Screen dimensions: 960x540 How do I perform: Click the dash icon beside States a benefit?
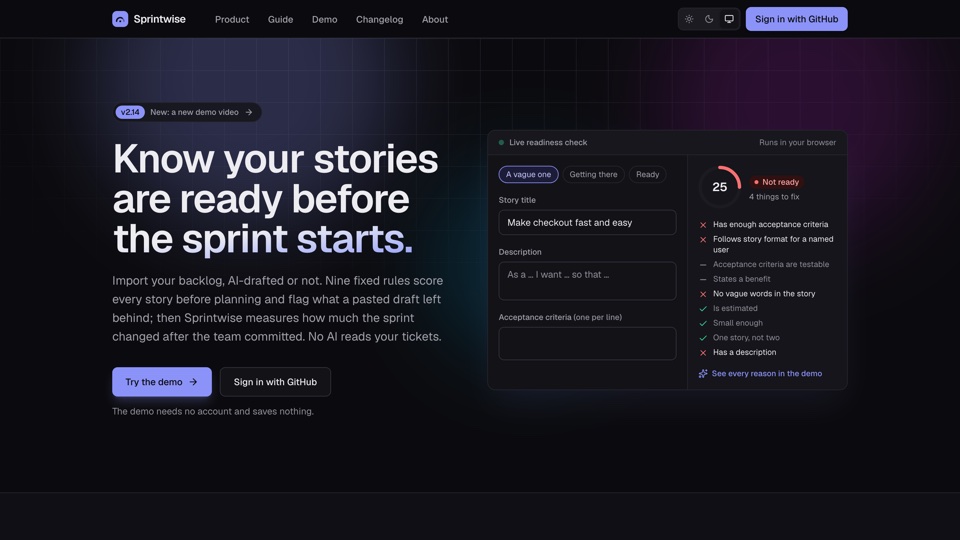tap(703, 279)
